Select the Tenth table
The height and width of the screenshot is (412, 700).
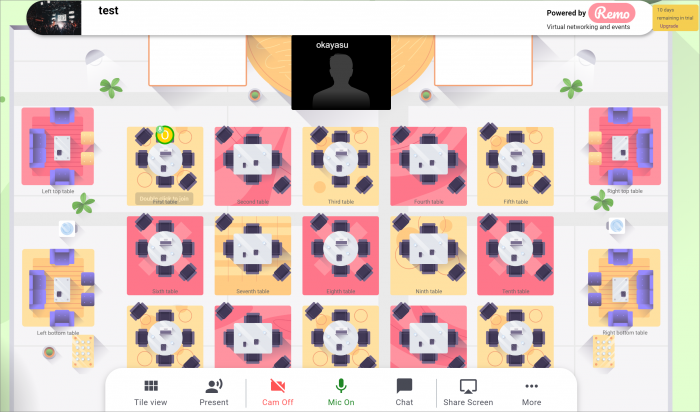[x=516, y=255]
